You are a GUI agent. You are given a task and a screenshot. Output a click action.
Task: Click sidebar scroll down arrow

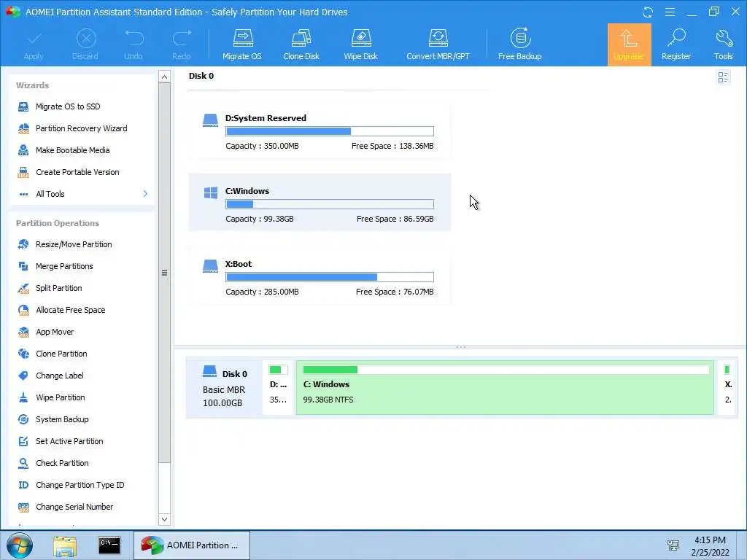164,519
